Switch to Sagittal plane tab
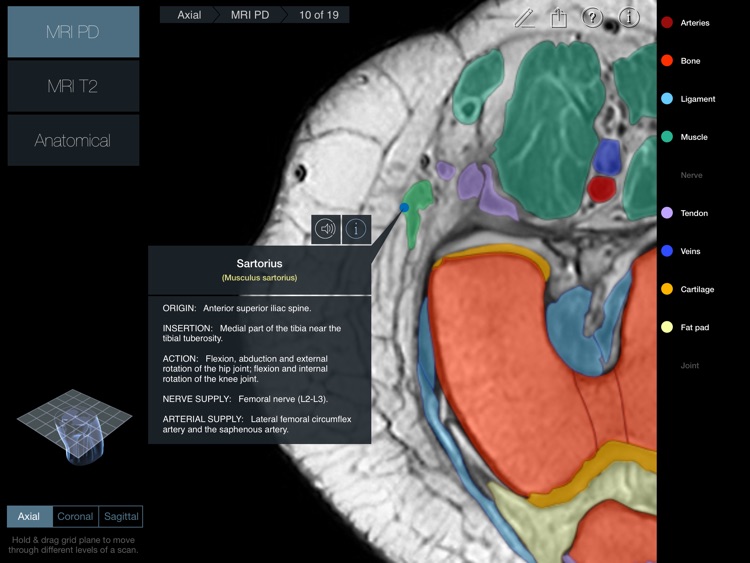Image resolution: width=750 pixels, height=563 pixels. [x=120, y=517]
